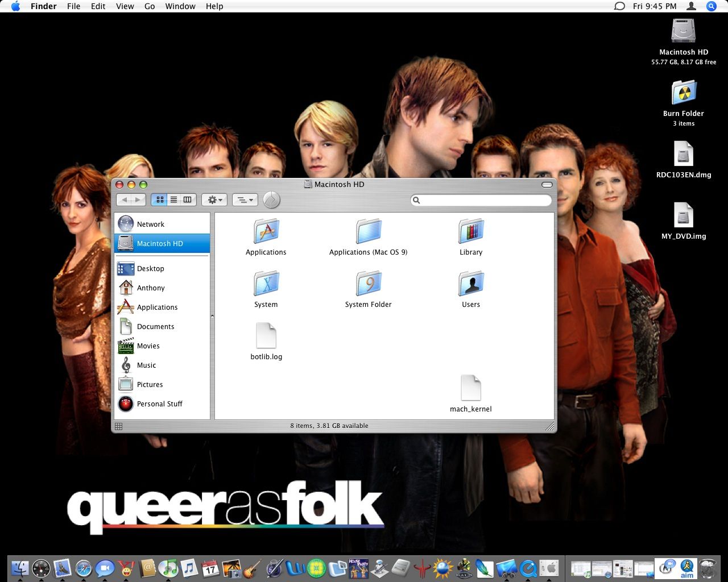Toggle toolbar with the pill button
728x582 pixels.
coord(547,185)
